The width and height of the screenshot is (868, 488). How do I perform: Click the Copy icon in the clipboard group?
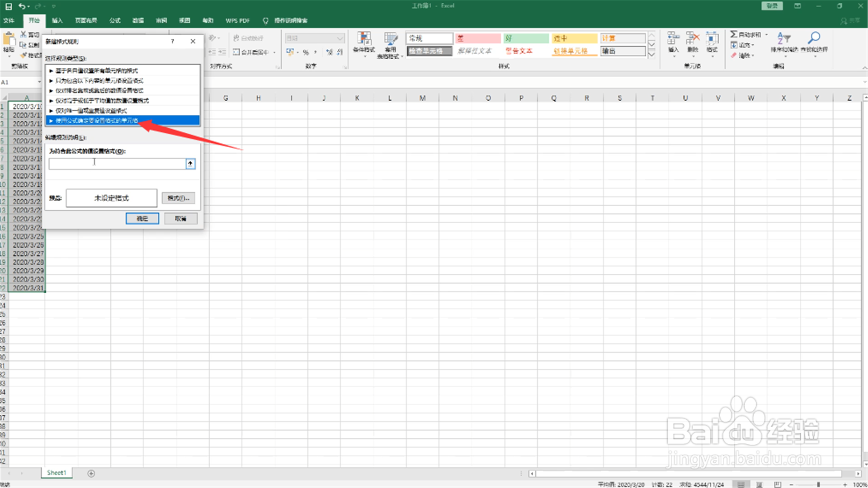tap(23, 45)
